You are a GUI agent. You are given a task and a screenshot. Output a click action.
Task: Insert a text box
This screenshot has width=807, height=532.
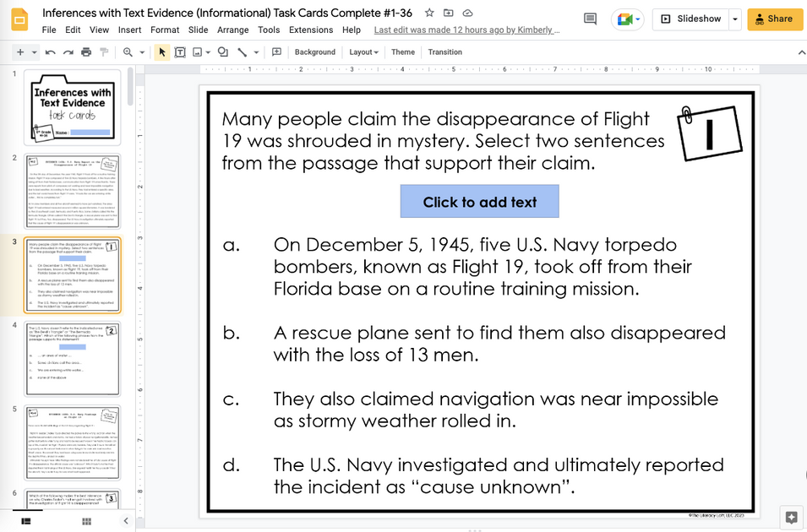180,52
